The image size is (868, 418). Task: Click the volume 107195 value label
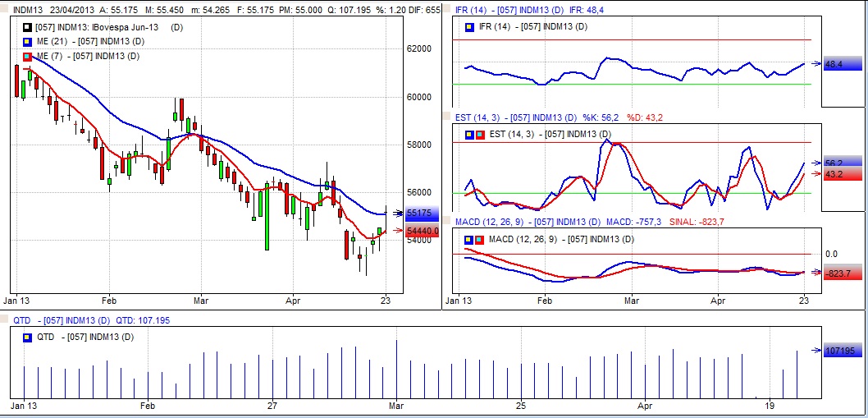click(x=840, y=351)
